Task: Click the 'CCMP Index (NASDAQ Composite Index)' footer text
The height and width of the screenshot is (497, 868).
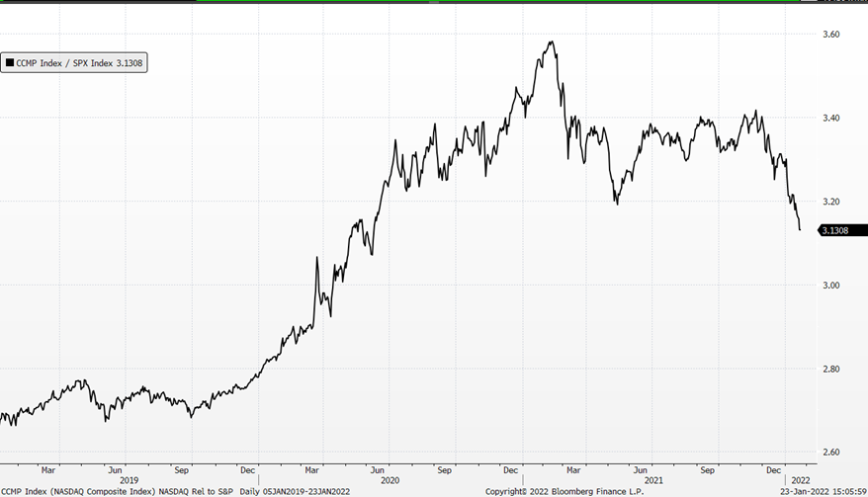Action: 79,491
